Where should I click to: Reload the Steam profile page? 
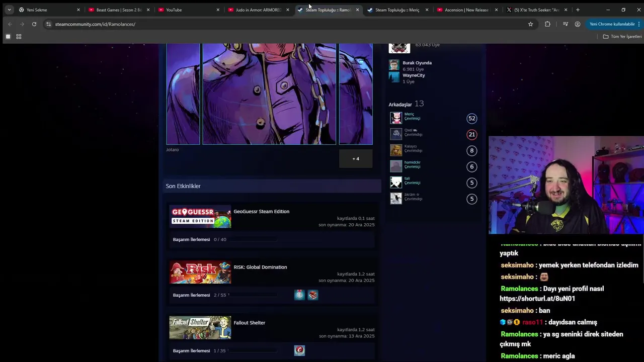34,24
